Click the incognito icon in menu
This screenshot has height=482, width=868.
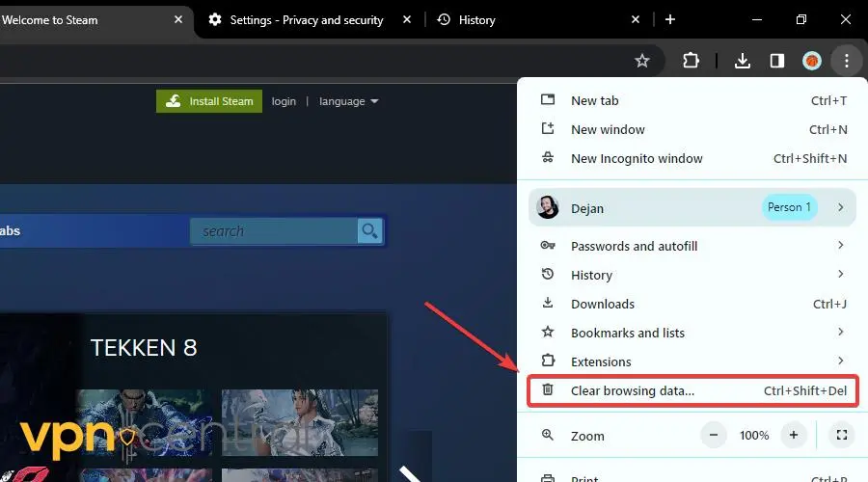(548, 157)
